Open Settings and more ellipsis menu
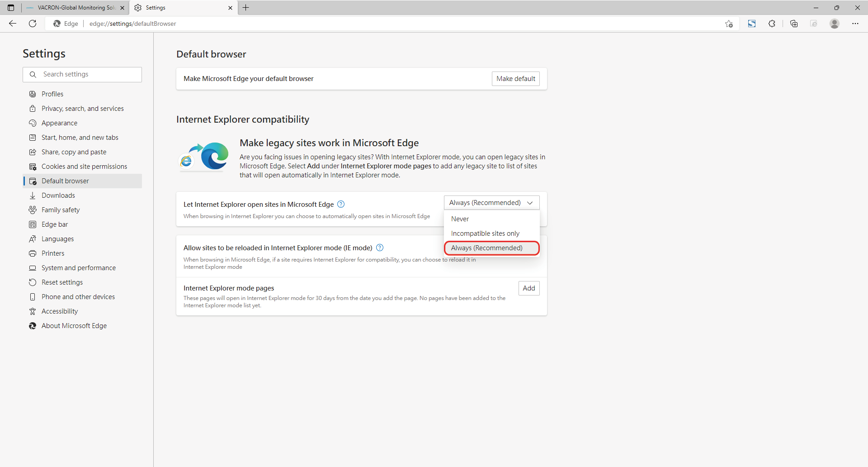 click(855, 24)
